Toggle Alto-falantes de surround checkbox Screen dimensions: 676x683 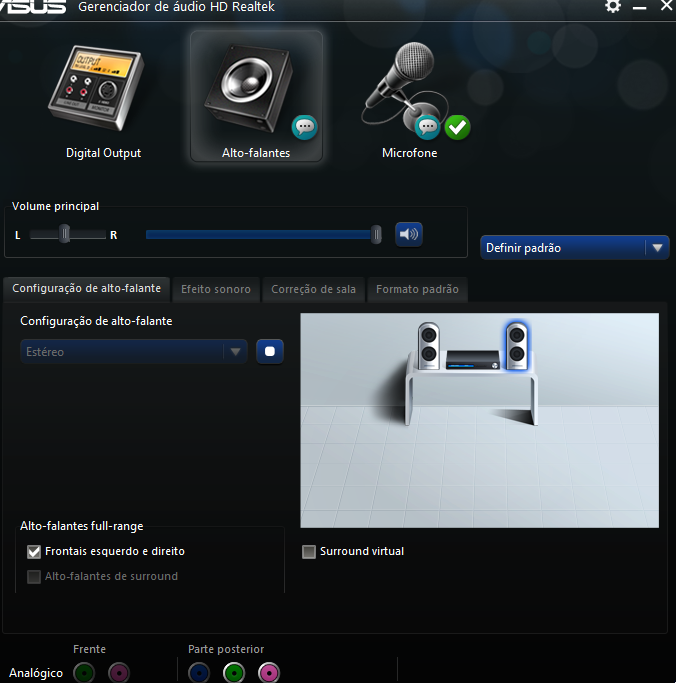pyautogui.click(x=34, y=577)
